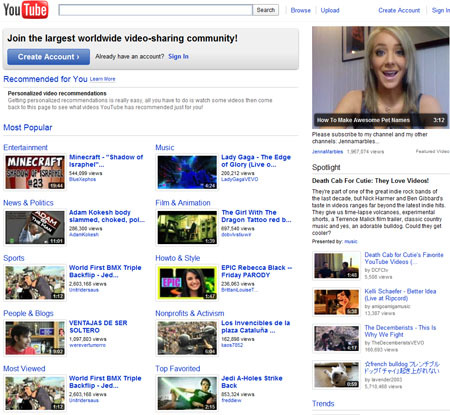This screenshot has width=450, height=415.
Task: Click BMX Backflip thumbnail under Most Viewed
Action: (35, 394)
